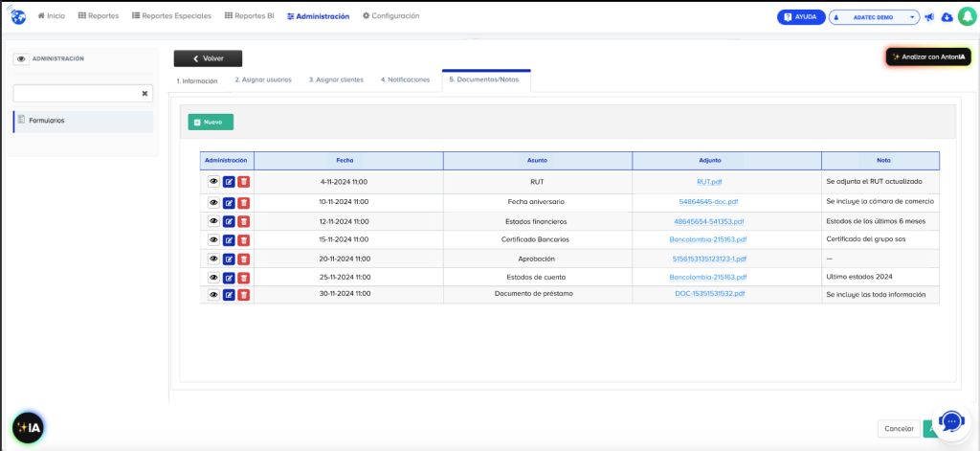Click the Asunto column header
This screenshot has height=451, width=980.
click(538, 161)
